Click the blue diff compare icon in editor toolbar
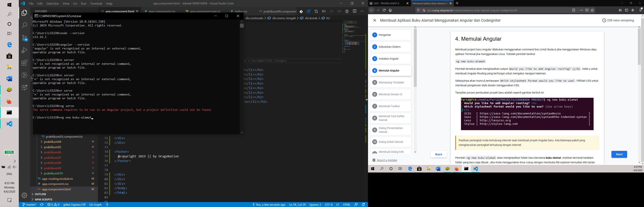Screen dimensions: 644x207 pos(309,11)
